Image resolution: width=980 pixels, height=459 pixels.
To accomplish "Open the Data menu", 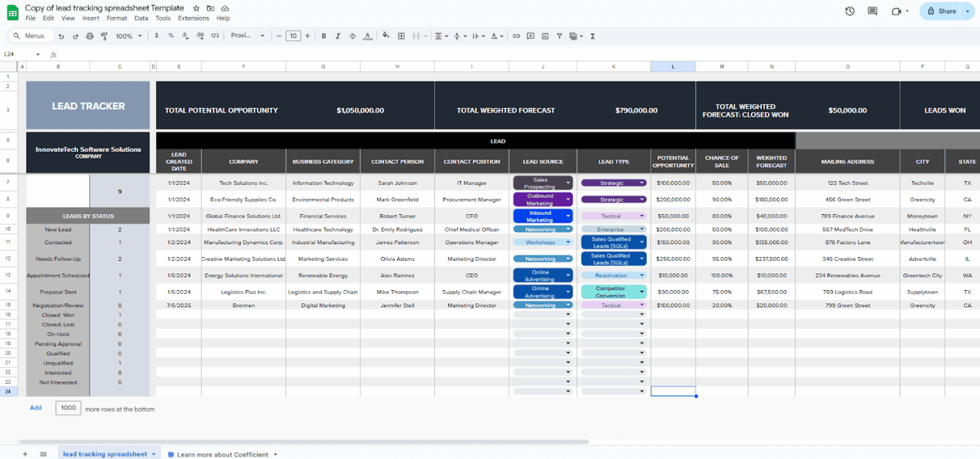I will (x=141, y=18).
